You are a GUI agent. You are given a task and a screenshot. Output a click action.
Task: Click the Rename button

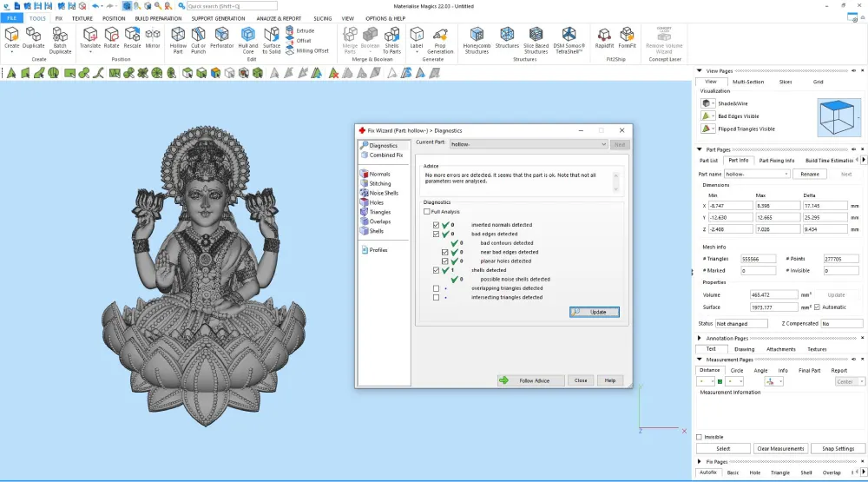point(809,174)
